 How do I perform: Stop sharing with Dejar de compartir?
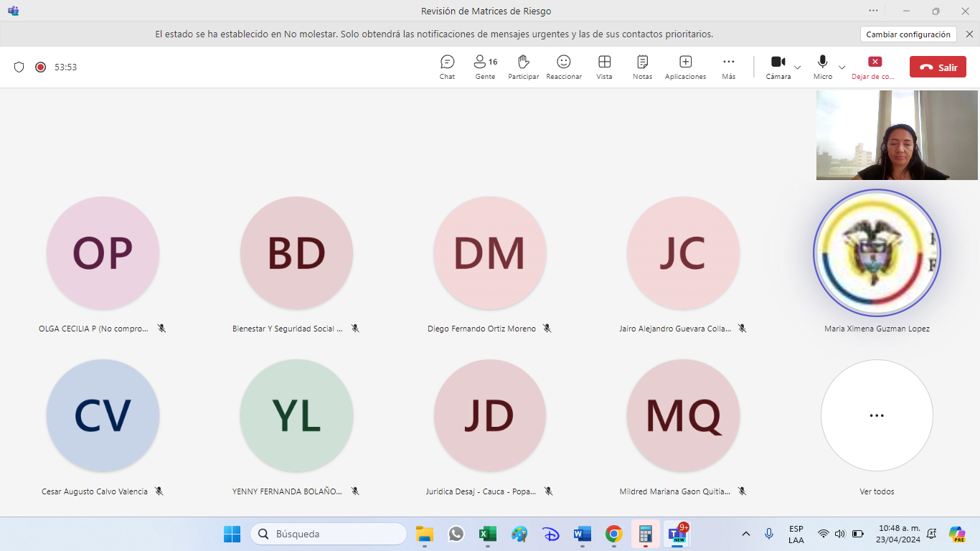click(874, 67)
